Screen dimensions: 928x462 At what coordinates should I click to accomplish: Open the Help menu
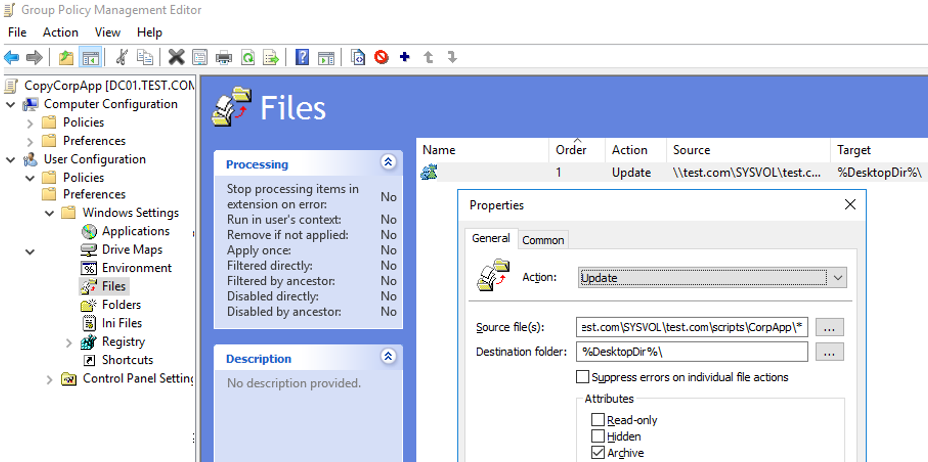(150, 32)
